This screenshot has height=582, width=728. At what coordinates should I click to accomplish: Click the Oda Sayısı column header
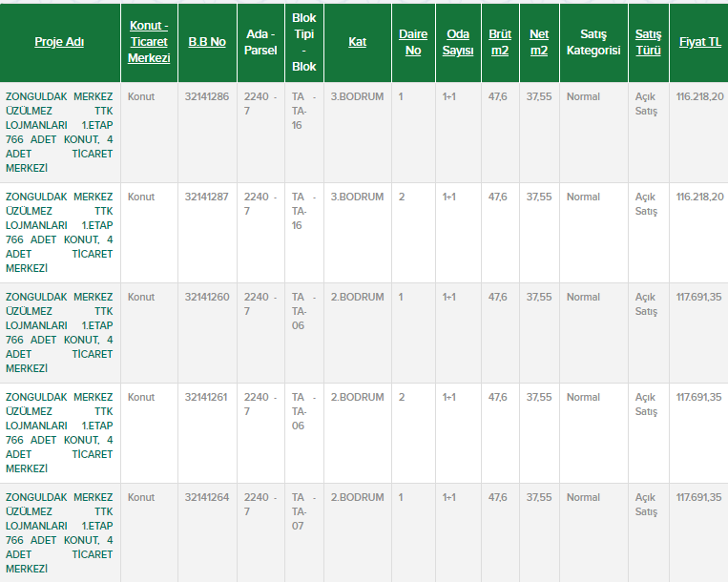458,42
